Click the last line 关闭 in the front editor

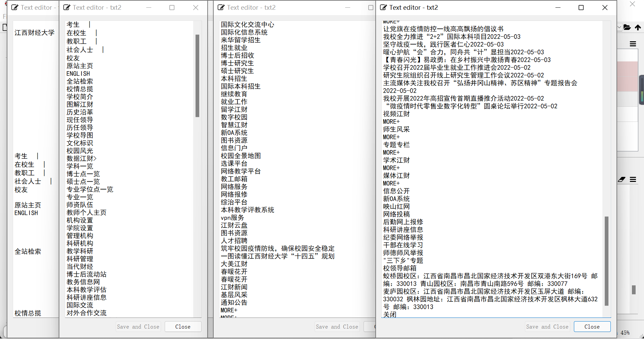[x=390, y=314]
